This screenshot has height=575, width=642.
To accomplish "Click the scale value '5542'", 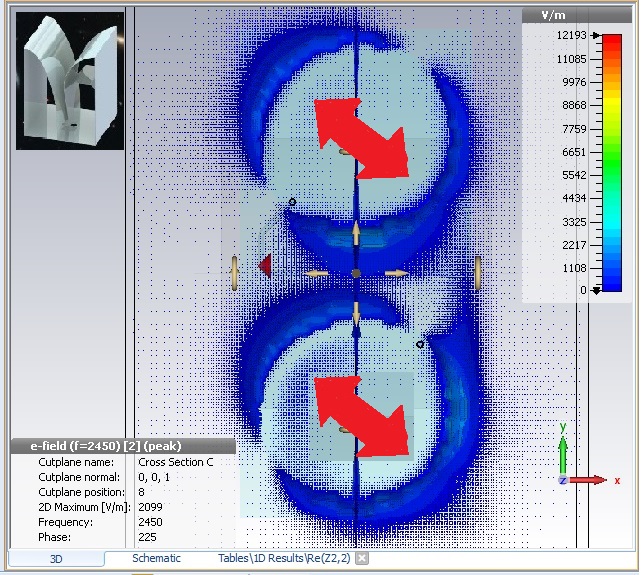I will (x=574, y=175).
